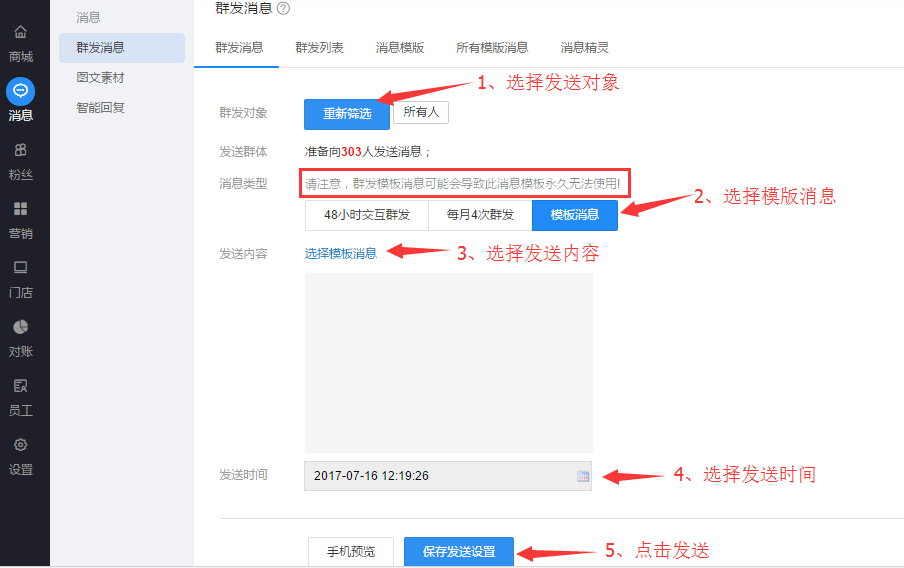The width and height of the screenshot is (904, 568).
Task: Click the help question mark beside 群发消息
Action: 283,8
